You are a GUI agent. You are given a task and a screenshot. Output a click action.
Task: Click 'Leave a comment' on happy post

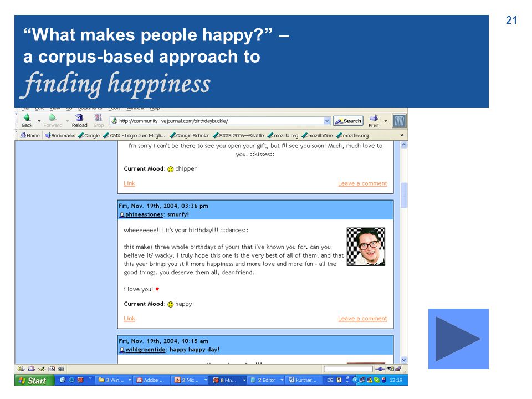coord(362,318)
